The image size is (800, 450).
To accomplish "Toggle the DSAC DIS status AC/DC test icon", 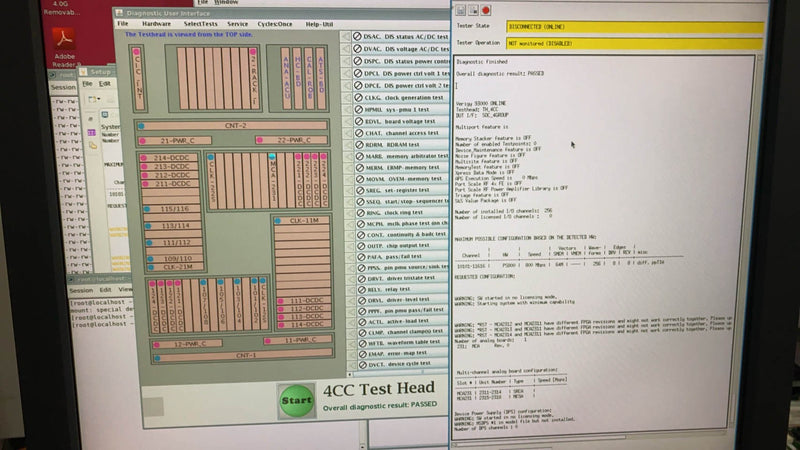I will (x=357, y=36).
